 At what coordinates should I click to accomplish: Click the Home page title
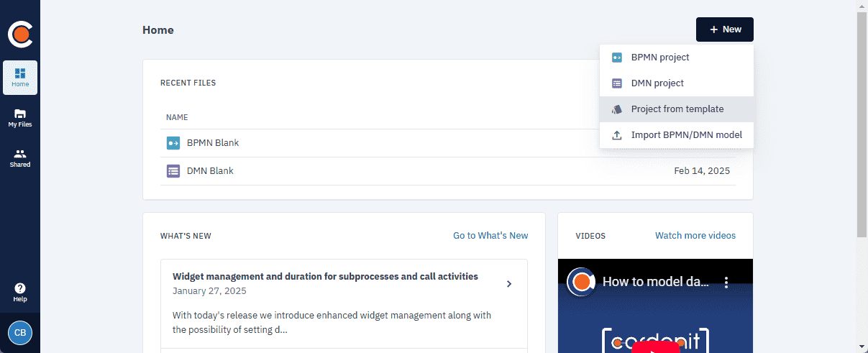click(x=158, y=30)
